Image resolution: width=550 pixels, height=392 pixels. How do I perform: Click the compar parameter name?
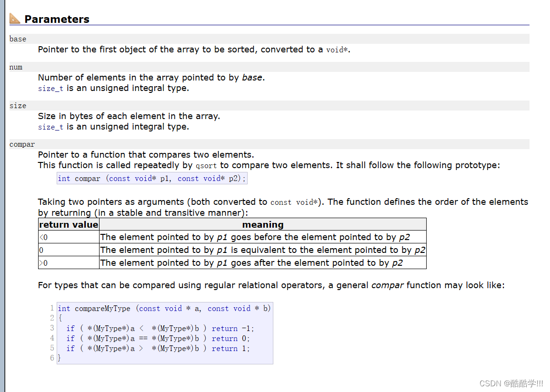22,144
